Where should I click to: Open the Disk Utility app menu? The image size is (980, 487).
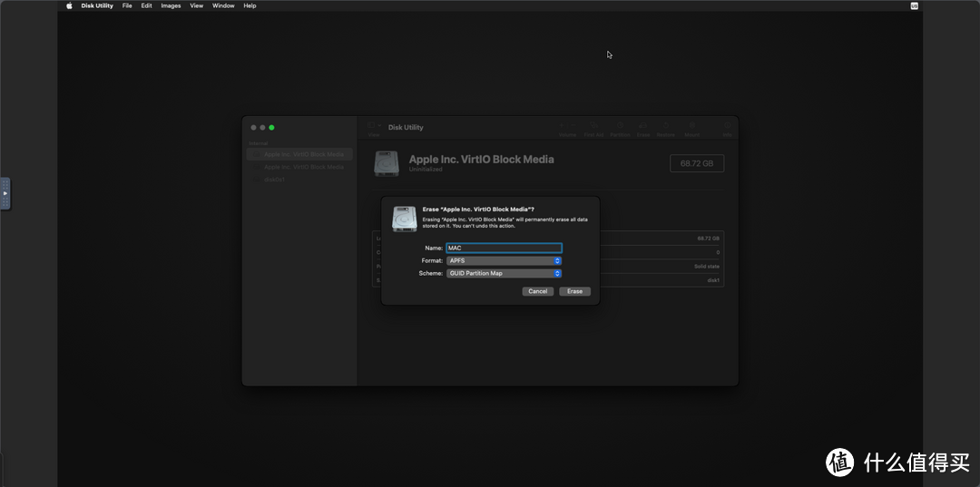[x=97, y=5]
